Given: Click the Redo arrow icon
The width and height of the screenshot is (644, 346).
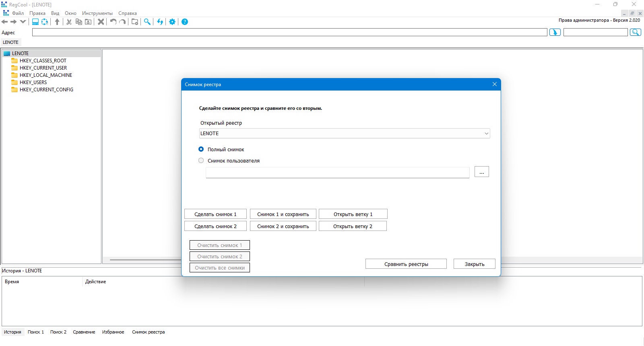Looking at the screenshot, I should (123, 22).
